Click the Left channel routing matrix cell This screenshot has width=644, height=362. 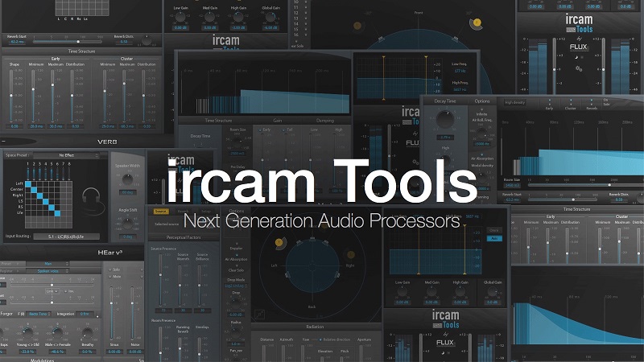point(28,184)
